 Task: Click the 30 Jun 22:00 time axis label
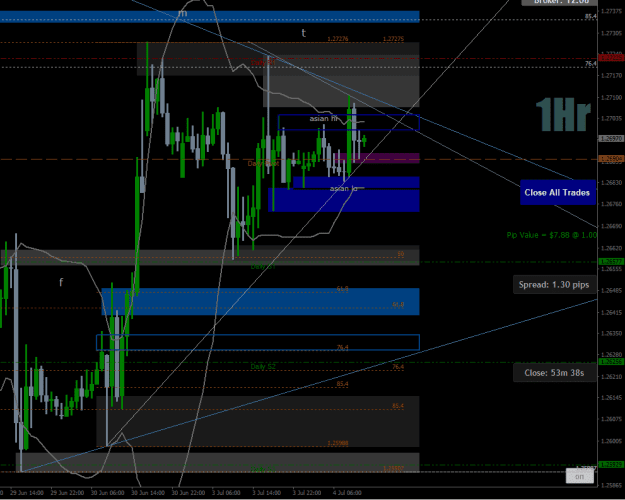(188, 493)
